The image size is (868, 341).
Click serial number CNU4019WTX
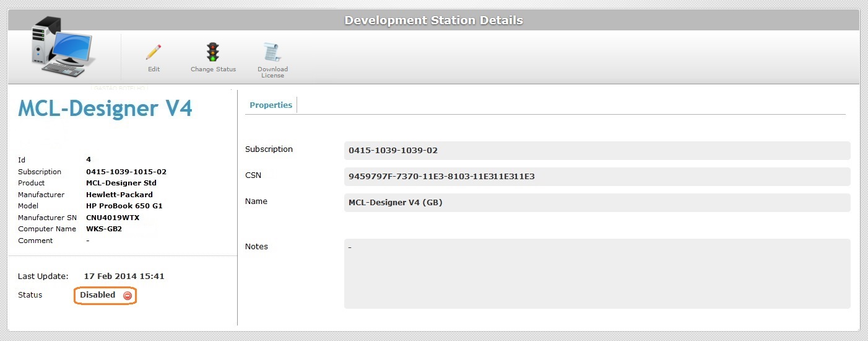[x=113, y=218]
